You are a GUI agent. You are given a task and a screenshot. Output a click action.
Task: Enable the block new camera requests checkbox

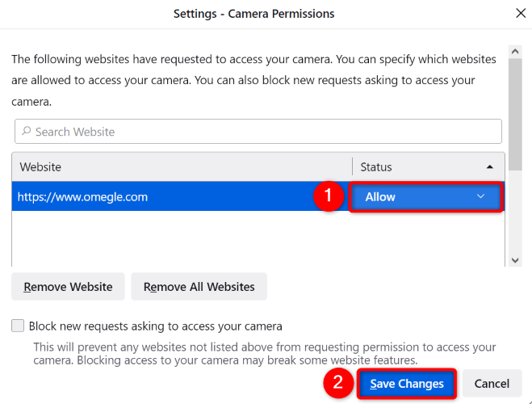pos(19,326)
